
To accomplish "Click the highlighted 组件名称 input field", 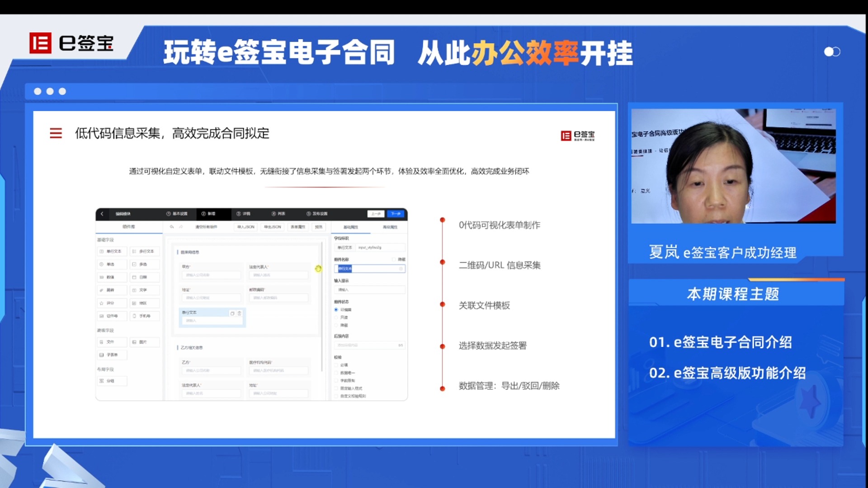I will [x=370, y=268].
